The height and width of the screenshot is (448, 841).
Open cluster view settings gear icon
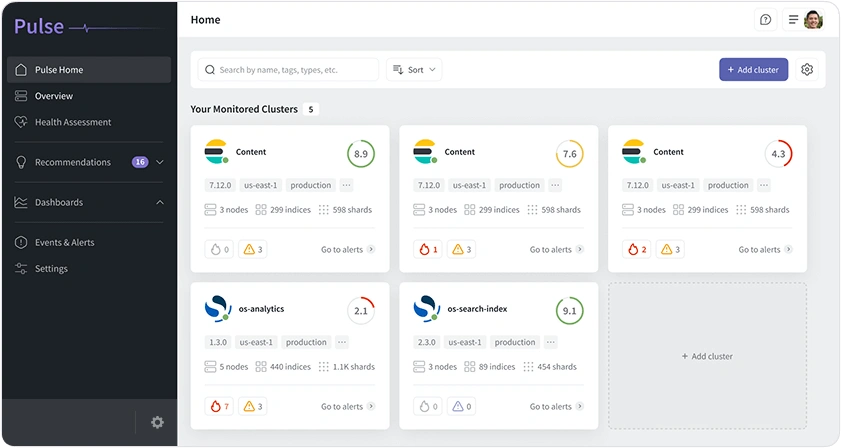(x=807, y=70)
